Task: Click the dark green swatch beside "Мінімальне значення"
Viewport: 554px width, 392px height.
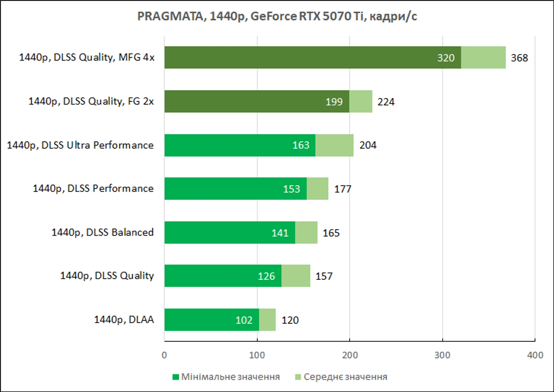Action: (176, 377)
